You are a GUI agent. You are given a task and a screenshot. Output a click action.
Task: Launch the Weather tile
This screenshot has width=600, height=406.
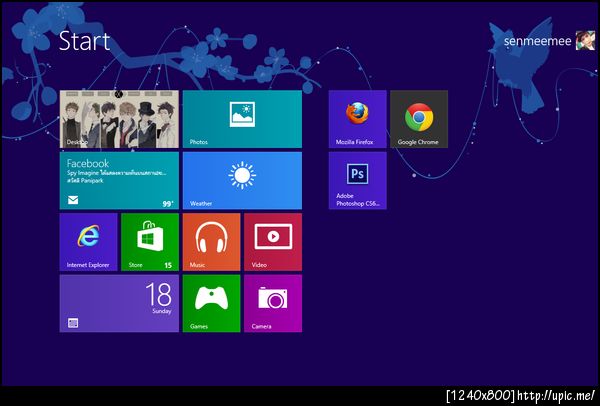click(242, 181)
